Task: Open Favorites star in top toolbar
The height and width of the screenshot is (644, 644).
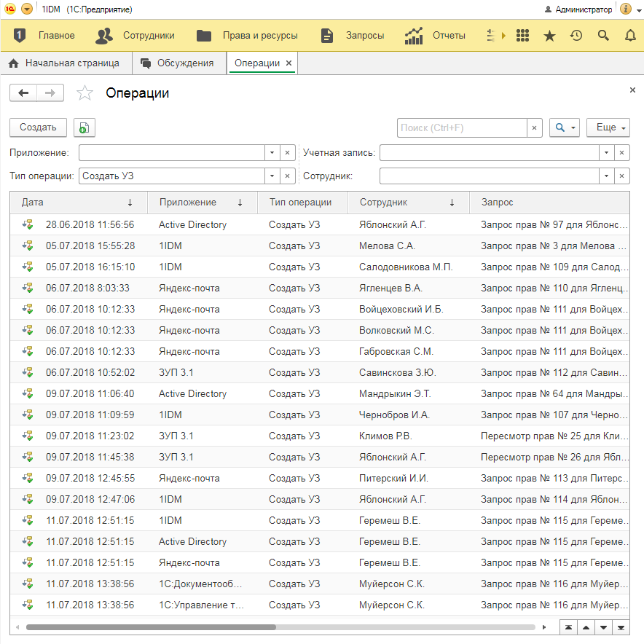Action: [549, 35]
